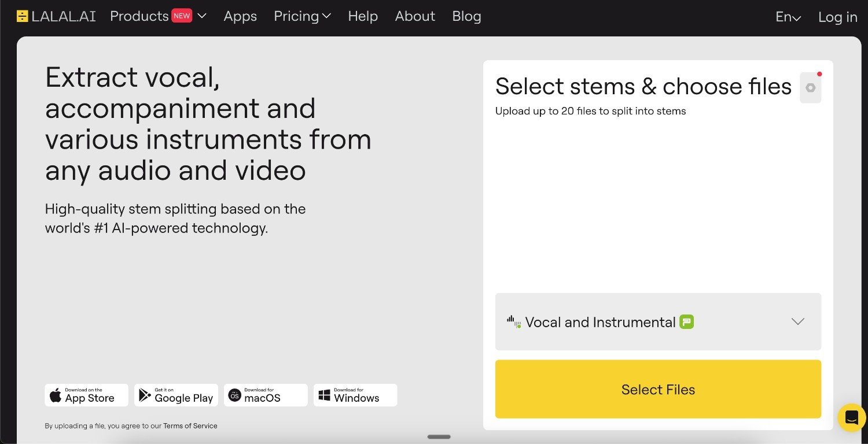This screenshot has width=868, height=444.
Task: Click the red NEW badge next to Products
Action: click(x=182, y=16)
